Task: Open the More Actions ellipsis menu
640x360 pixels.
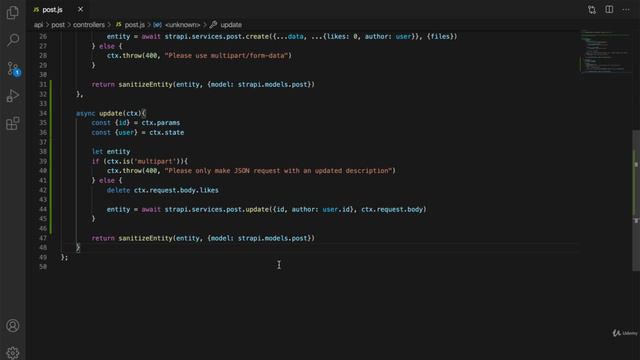Action: click(626, 9)
